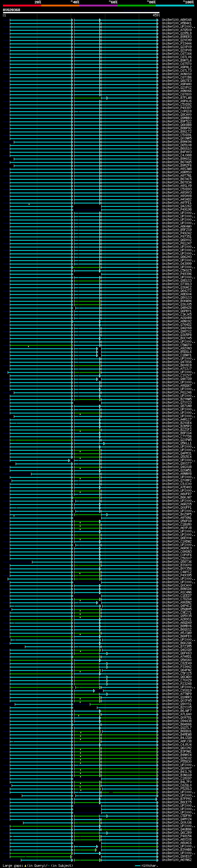Screen dimensions: 197x868
Task: Select hit label UniRef100_B6QGS2
Action: click(177, 629)
